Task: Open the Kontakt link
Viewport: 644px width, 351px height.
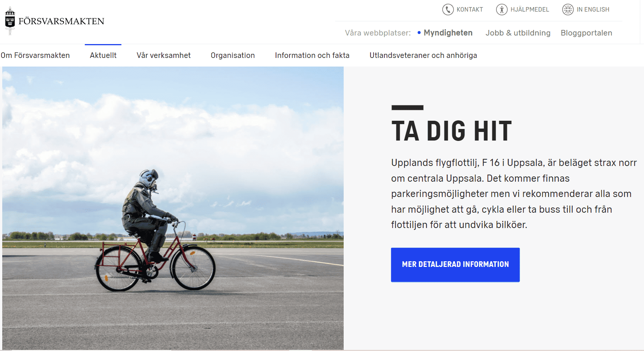Action: point(470,10)
